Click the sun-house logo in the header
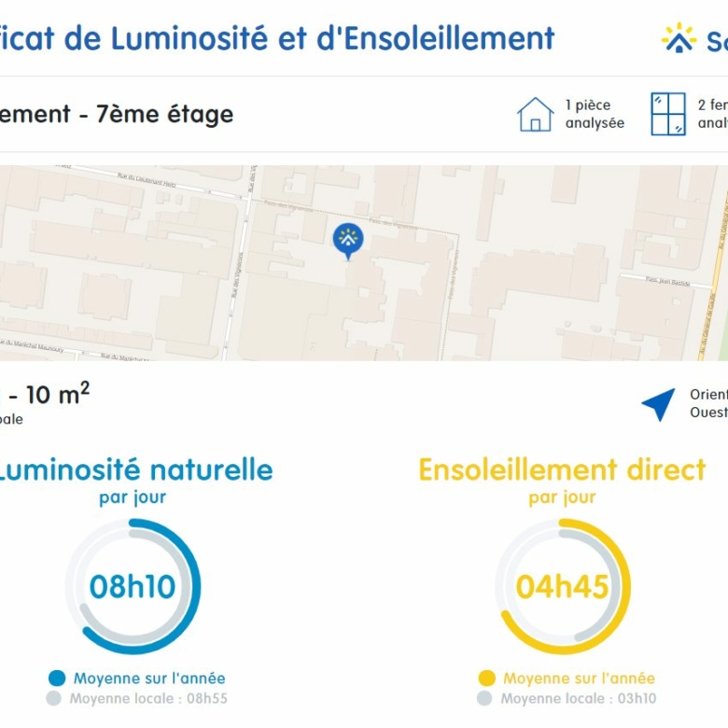This screenshot has width=728, height=728. (x=679, y=38)
